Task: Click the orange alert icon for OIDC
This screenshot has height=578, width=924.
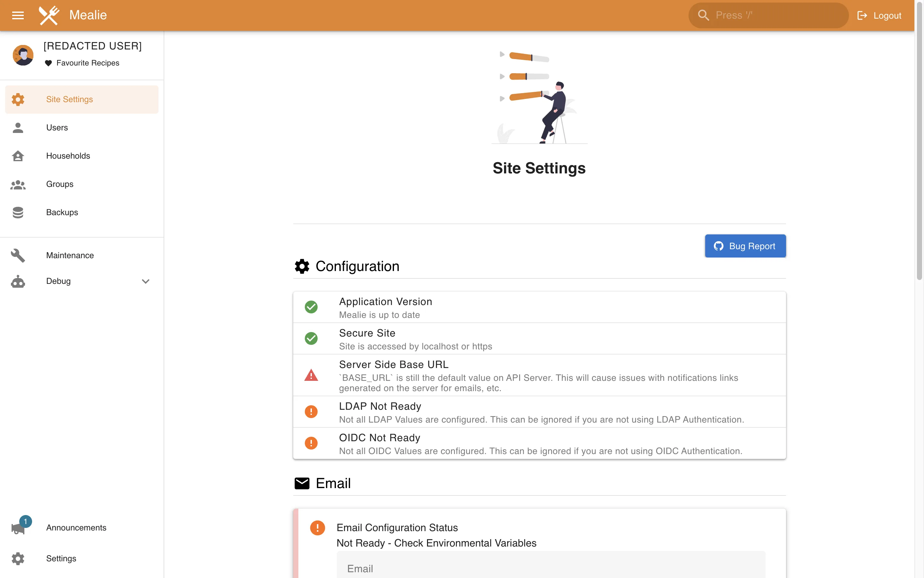Action: point(311,443)
